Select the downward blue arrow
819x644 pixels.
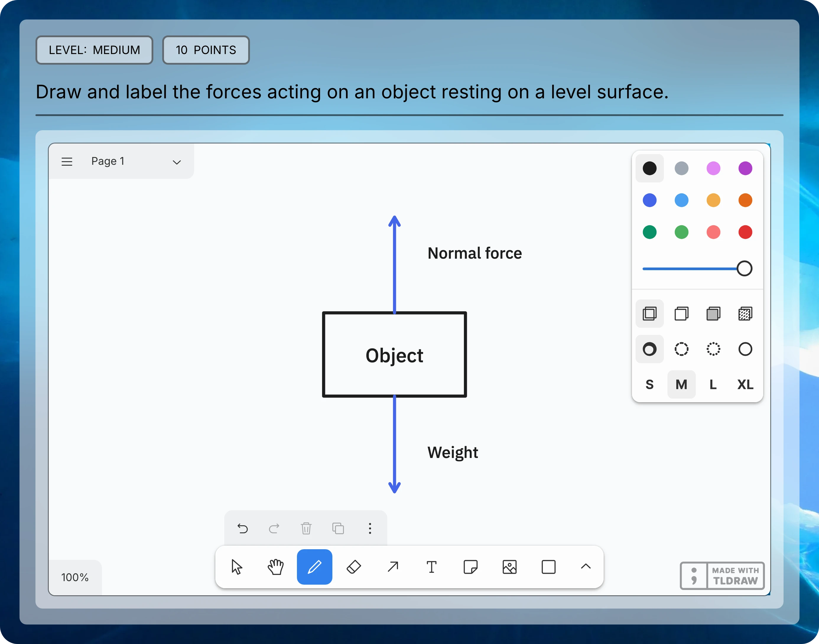click(395, 444)
